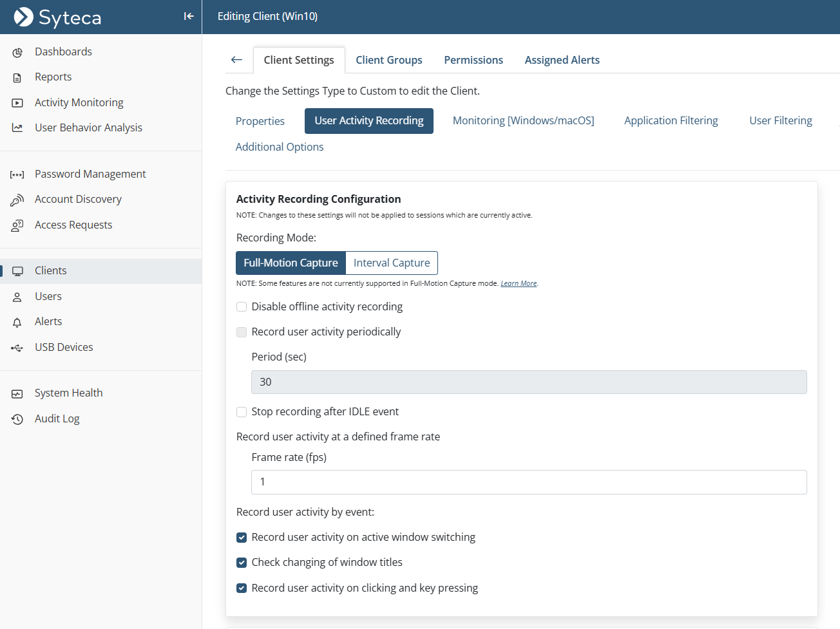The width and height of the screenshot is (840, 629).
Task: Uncheck Record on active window switching
Action: [x=242, y=538]
